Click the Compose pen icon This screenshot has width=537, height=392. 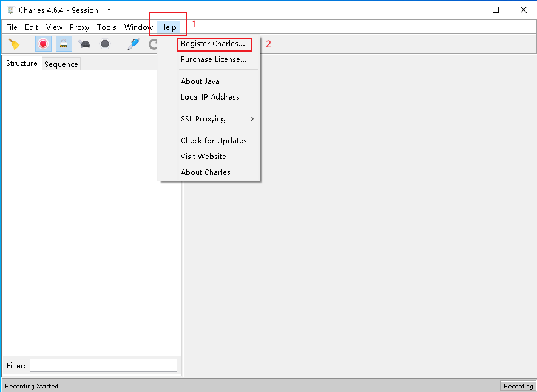133,44
